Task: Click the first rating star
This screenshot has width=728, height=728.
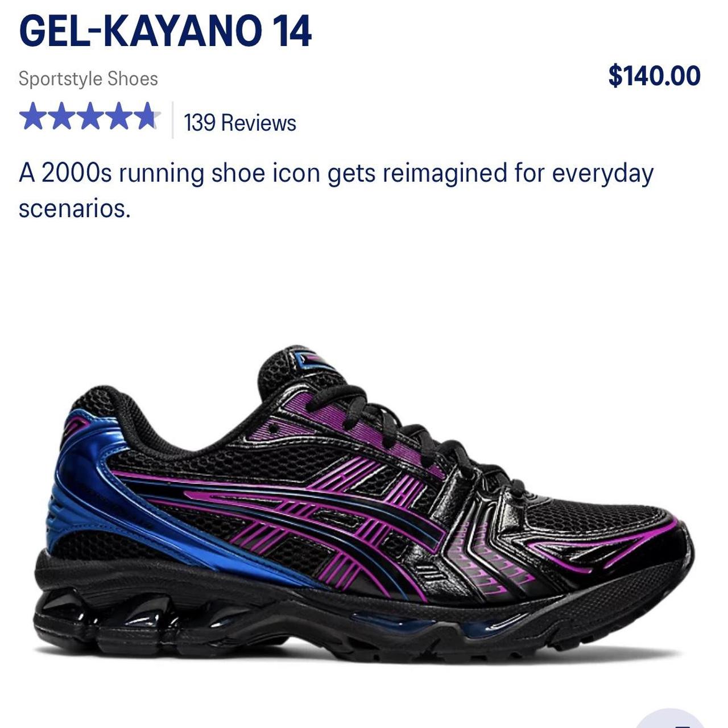Action: 33,116
